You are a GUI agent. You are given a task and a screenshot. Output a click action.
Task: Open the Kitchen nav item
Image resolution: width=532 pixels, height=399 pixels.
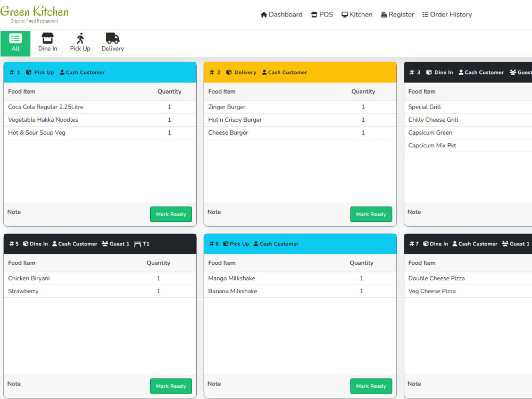(357, 14)
